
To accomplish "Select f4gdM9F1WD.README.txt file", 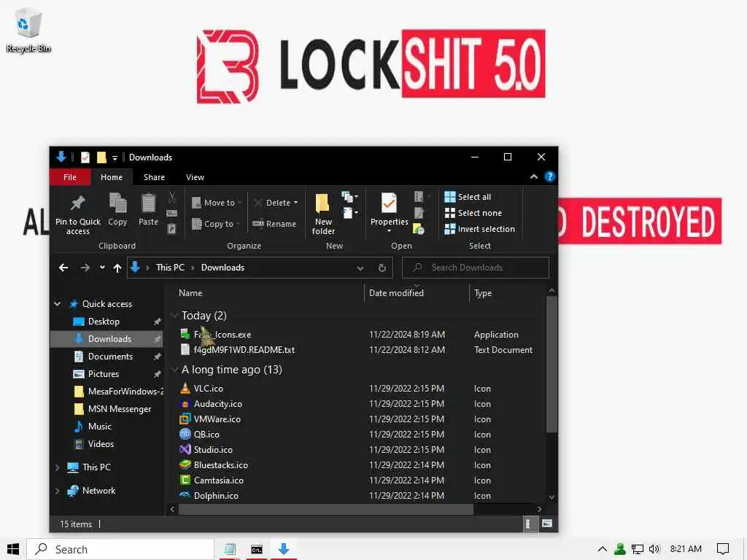I will click(244, 350).
